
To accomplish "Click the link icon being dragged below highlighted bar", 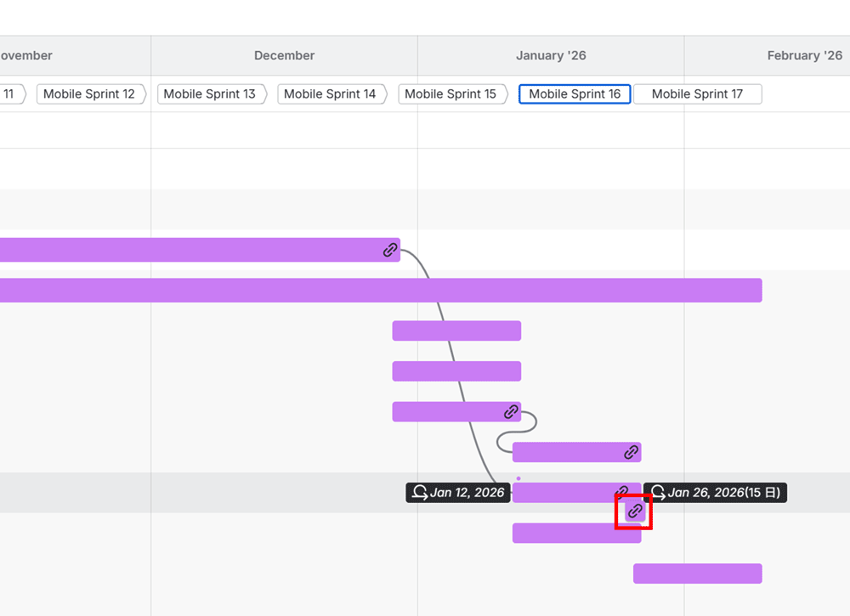I will 635,511.
